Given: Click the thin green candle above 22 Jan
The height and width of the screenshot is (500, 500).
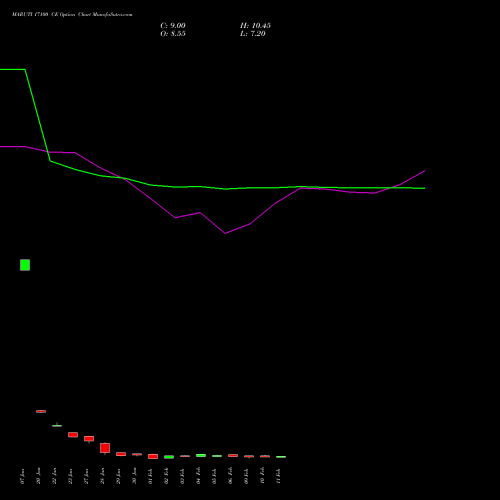Looking at the screenshot, I should [x=57, y=425].
